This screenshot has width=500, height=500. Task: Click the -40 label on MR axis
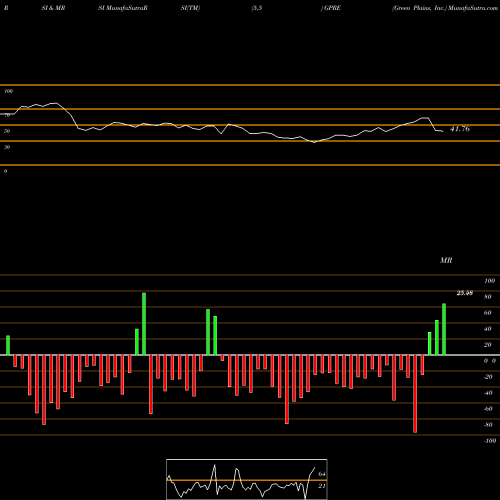[x=488, y=393]
